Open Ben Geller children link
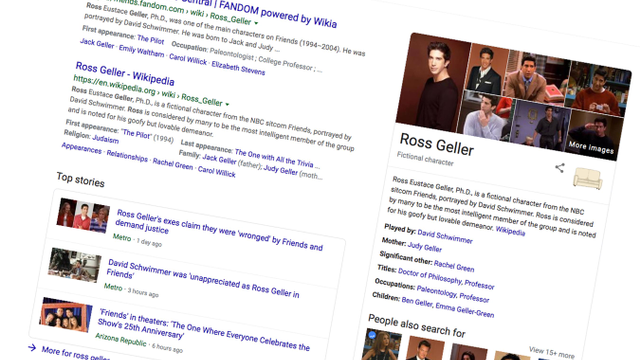The width and height of the screenshot is (640, 360). click(417, 302)
